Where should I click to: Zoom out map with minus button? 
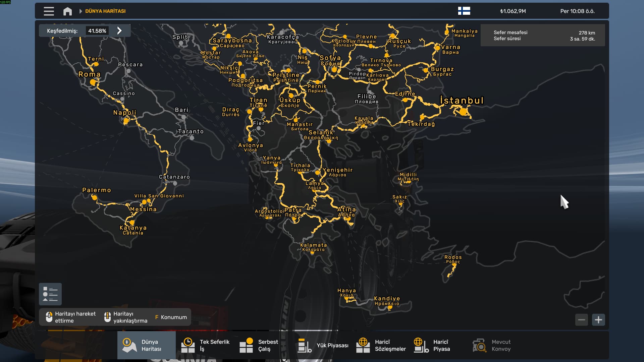(582, 320)
